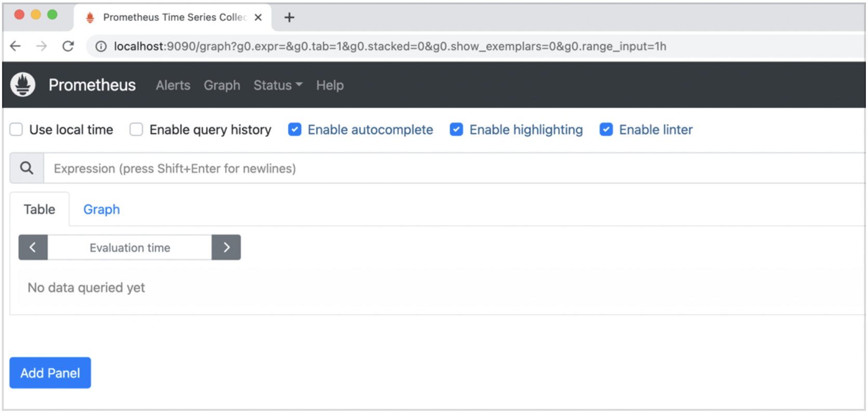868x413 pixels.
Task: Open a new browser tab with plus icon
Action: pyautogui.click(x=290, y=18)
